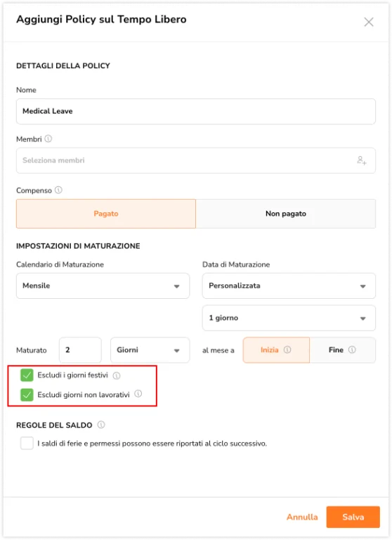This screenshot has height=540, width=392.
Task: Select the Non pagato compensation option
Action: [286, 214]
